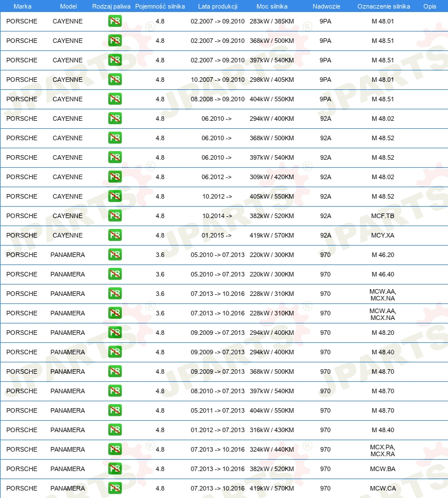
Task: Click petrol icon in Cayenne 9PA 397kW / 540KM row
Action: click(x=115, y=60)
